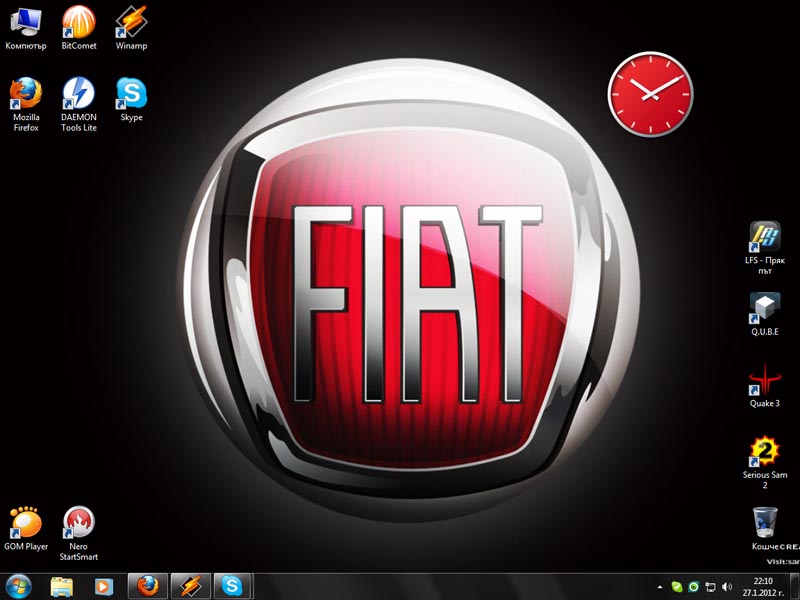Switch to the Firefox taskbar window
The height and width of the screenshot is (600, 800).
click(x=148, y=586)
